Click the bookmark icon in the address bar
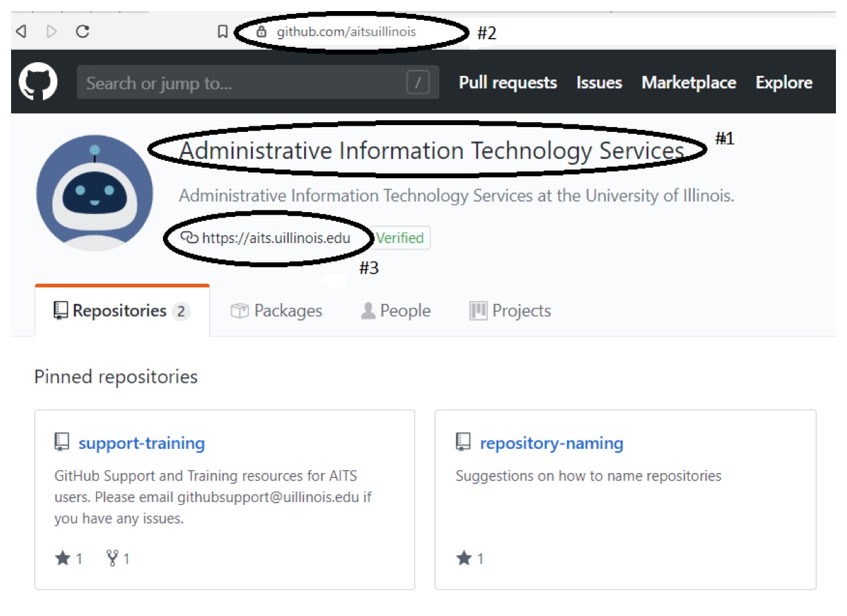Image resolution: width=847 pixels, height=616 pixels. pos(222,32)
